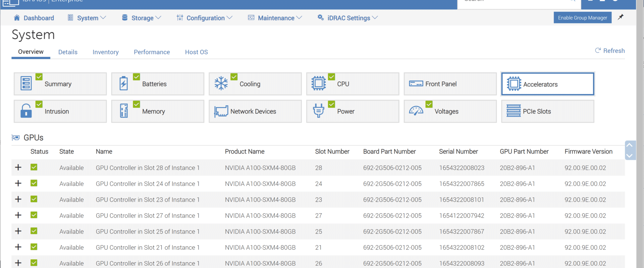Click the Refresh circular arrow icon
Viewport: 644px width, 268px height.
[x=598, y=51]
